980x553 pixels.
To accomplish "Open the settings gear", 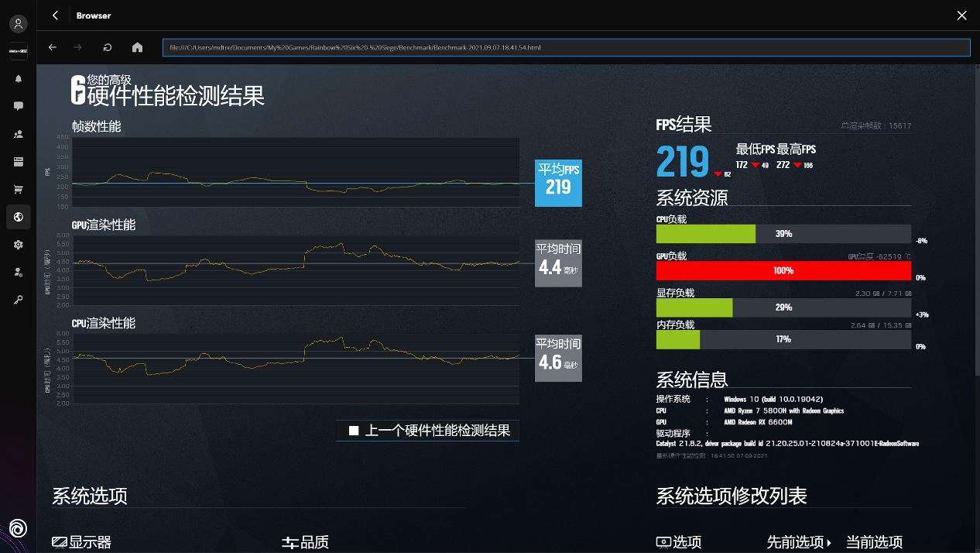I will [x=18, y=244].
